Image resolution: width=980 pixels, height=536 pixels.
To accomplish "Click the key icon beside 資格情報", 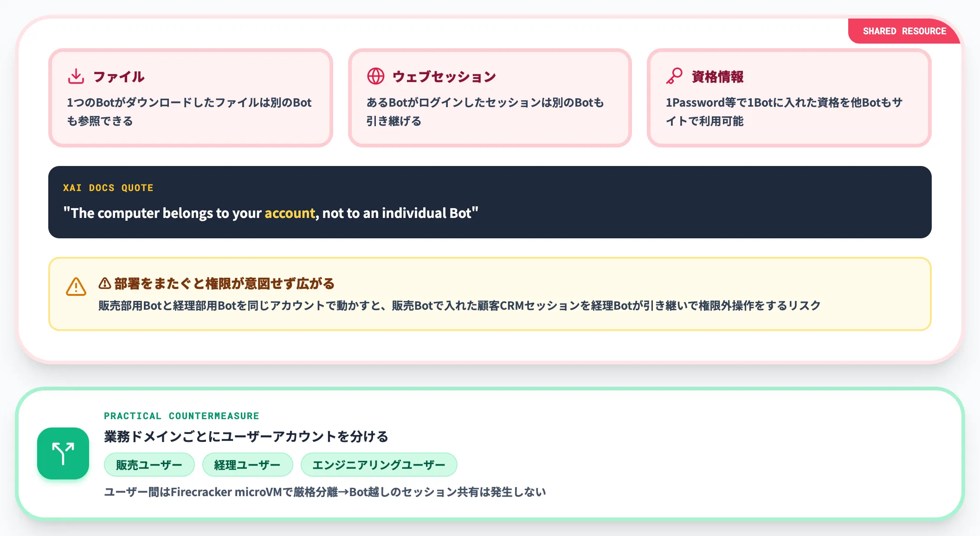I will click(675, 77).
